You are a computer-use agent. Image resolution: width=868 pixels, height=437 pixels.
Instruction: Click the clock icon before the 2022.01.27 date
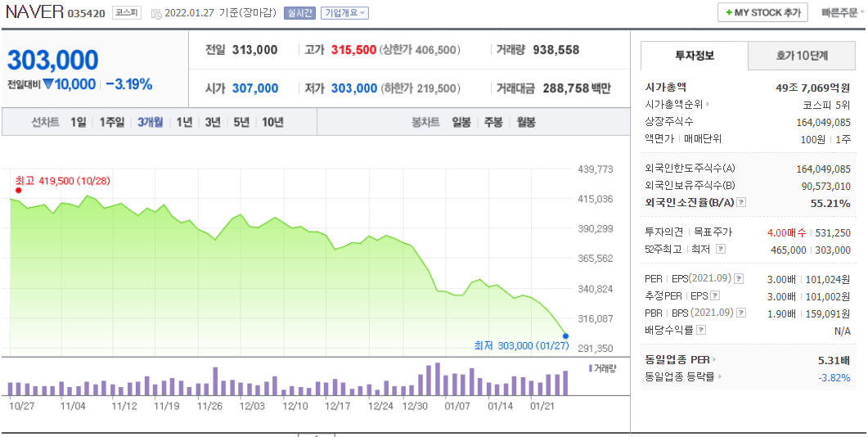[x=156, y=13]
